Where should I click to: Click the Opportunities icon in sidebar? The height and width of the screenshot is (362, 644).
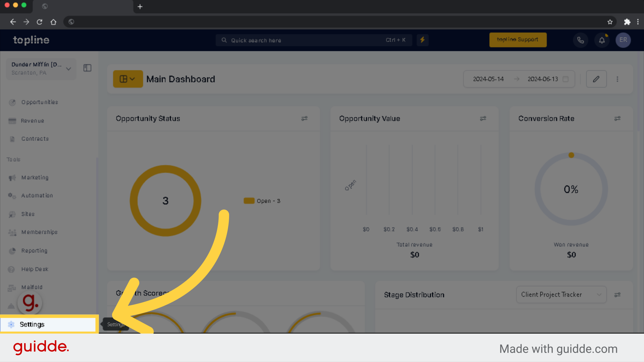[x=12, y=102]
